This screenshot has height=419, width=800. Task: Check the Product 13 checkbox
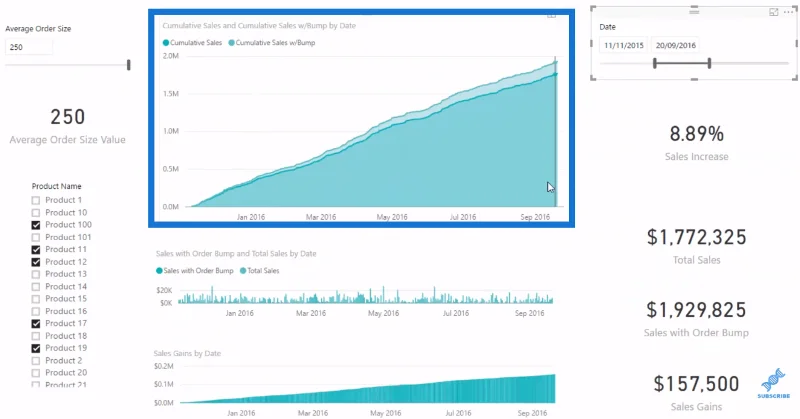pos(36,274)
